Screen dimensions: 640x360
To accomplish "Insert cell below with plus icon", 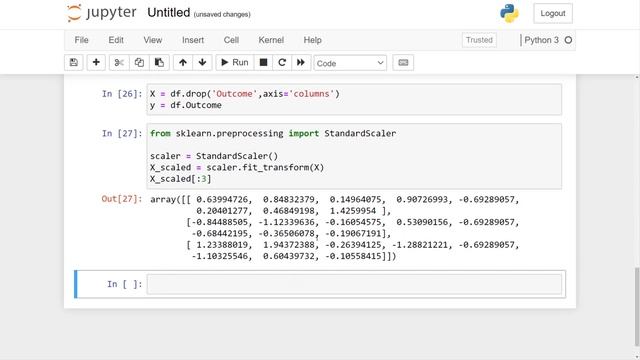I will click(96, 62).
